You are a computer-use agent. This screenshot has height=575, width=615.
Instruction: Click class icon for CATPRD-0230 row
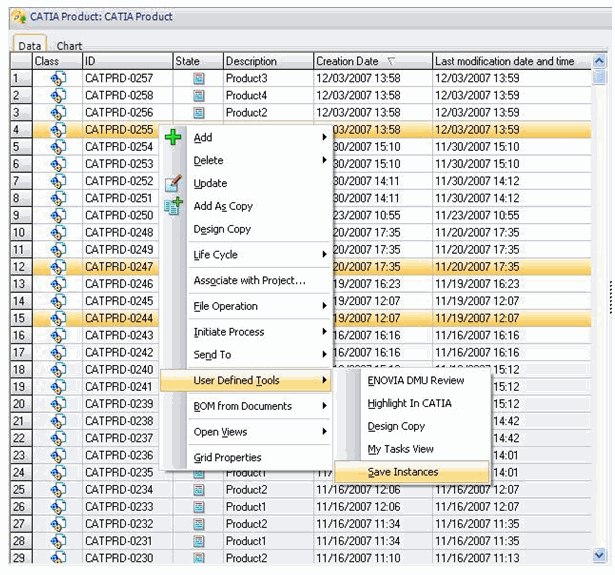(x=57, y=557)
